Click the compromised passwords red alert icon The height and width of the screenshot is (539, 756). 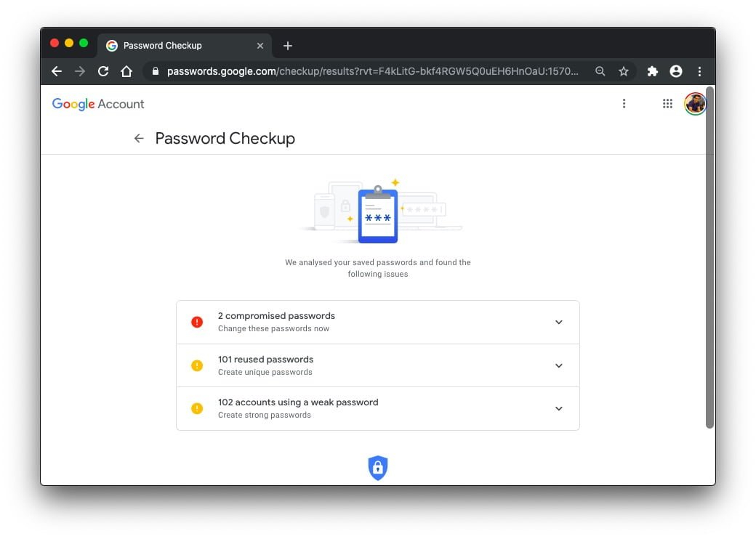pyautogui.click(x=196, y=321)
